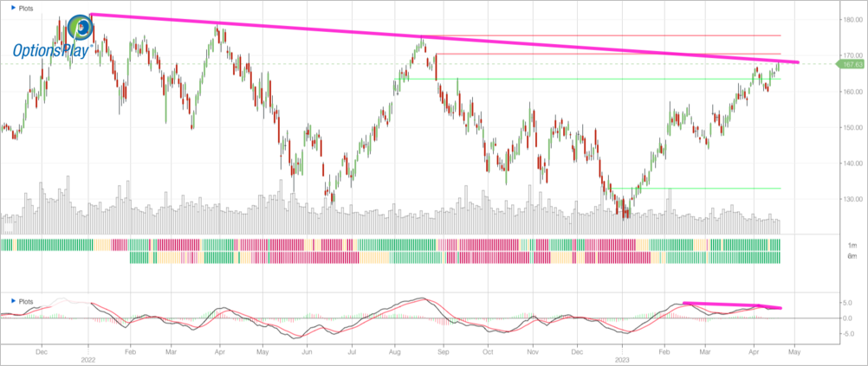868x366 pixels.
Task: Click the Sep label on time axis
Action: (x=442, y=350)
